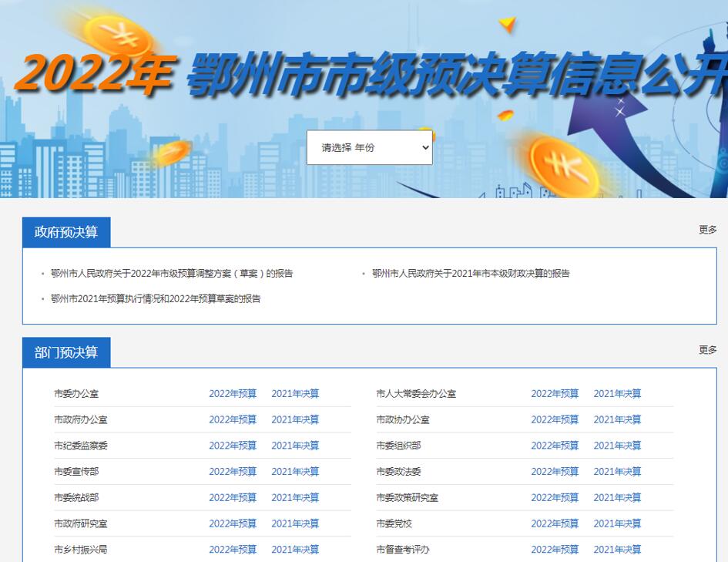Click 更多 beside 部门预决算 section

tap(707, 350)
